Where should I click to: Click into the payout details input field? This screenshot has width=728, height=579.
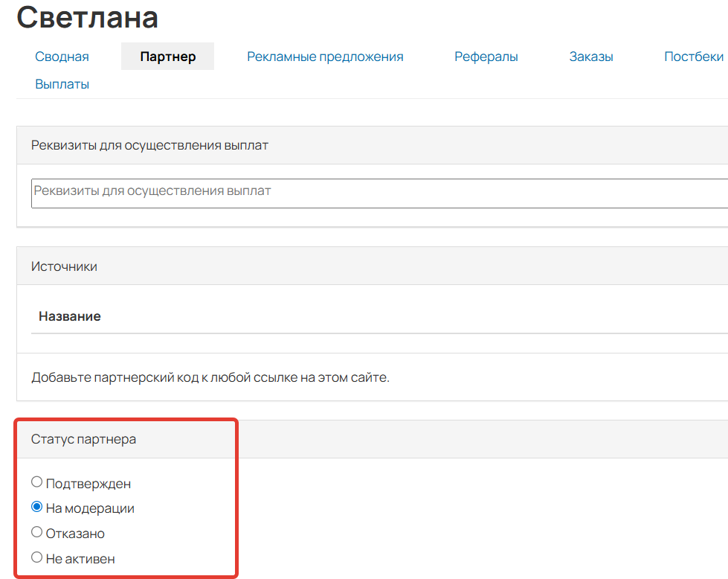(x=223, y=193)
